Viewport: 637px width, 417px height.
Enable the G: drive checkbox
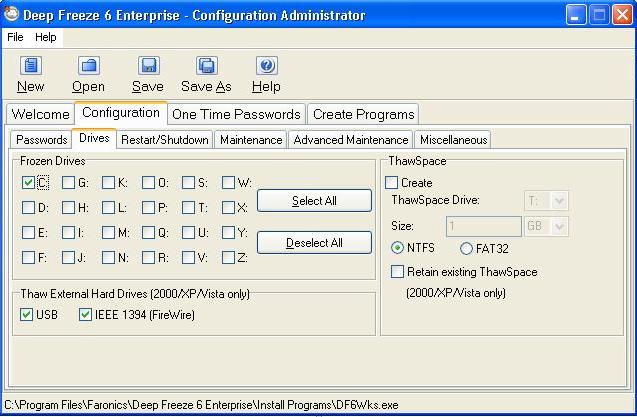tap(68, 183)
